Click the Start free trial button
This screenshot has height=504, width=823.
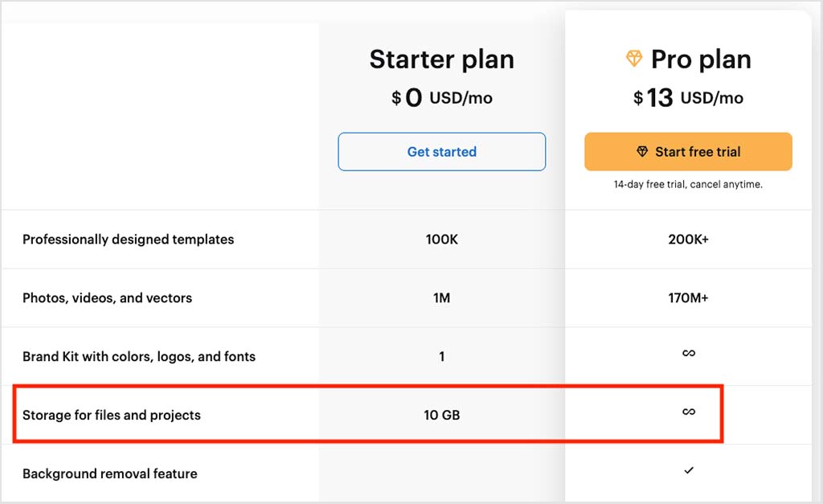[688, 151]
